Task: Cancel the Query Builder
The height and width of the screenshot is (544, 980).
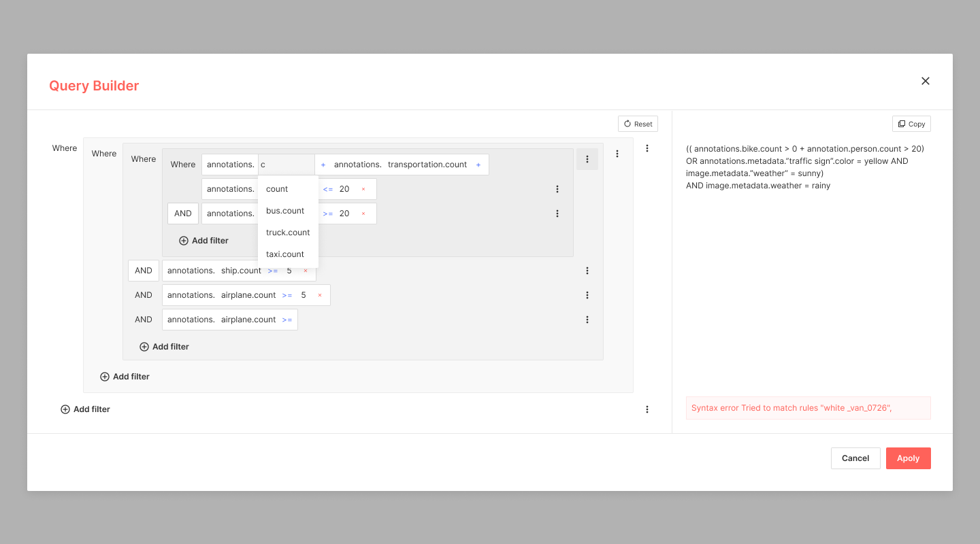Action: [x=855, y=458]
